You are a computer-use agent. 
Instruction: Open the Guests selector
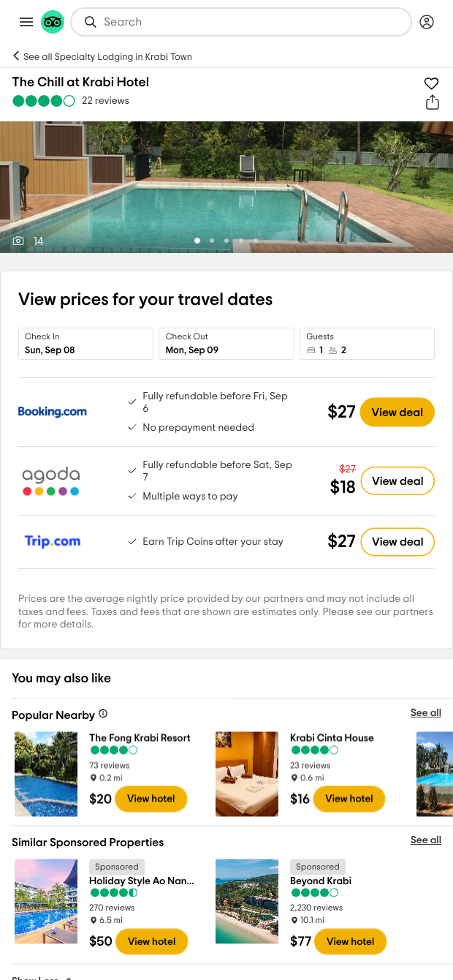(x=367, y=344)
